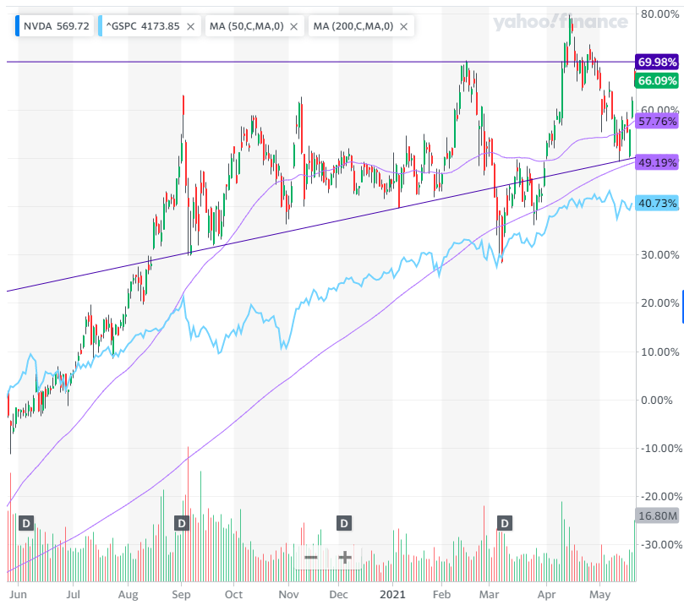Click the MA (50,C,MA,0) legend label
684x616 pixels.
point(247,26)
